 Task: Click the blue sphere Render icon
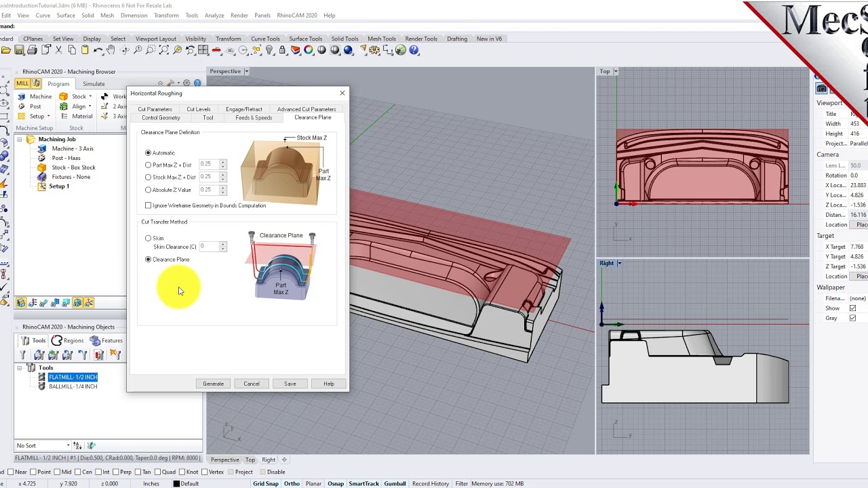(x=348, y=50)
